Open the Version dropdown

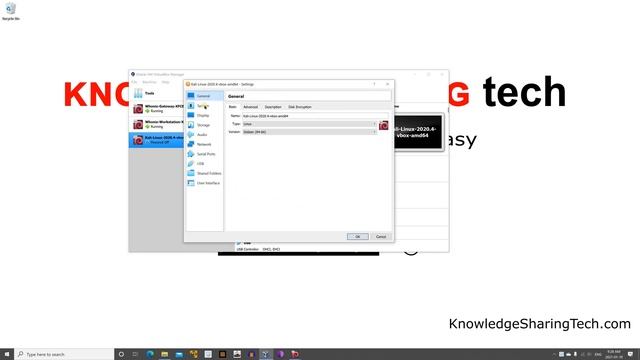[x=309, y=132]
